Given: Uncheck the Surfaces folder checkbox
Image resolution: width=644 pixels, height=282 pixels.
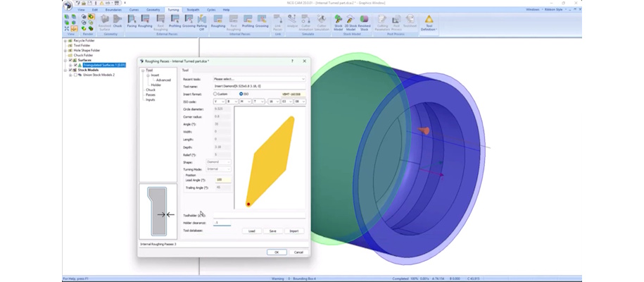Looking at the screenshot, I should coord(71,60).
